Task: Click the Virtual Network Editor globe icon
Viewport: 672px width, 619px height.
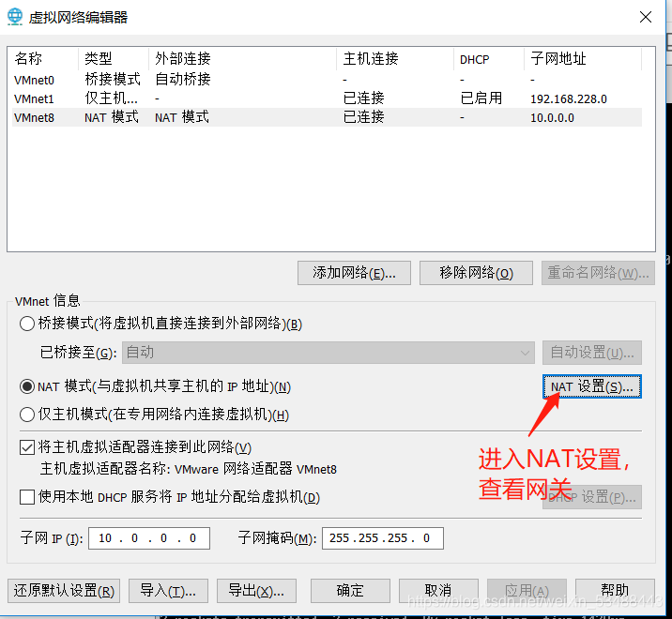Action: pyautogui.click(x=15, y=17)
